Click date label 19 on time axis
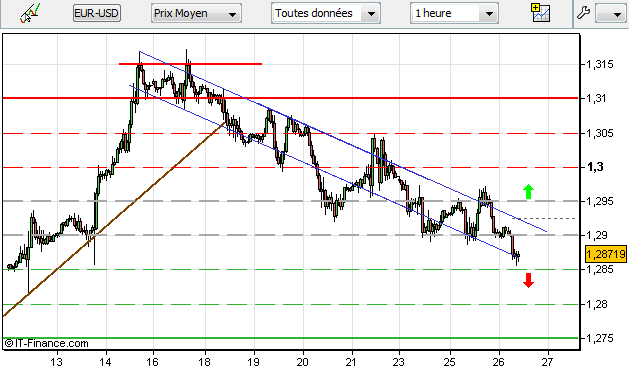Screen dimensions: 629x368 pyautogui.click(x=253, y=362)
